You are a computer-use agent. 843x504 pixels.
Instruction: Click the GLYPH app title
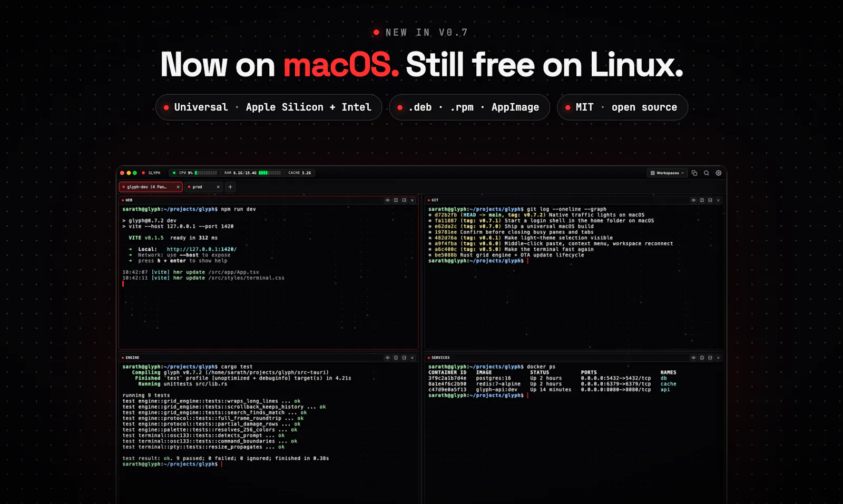pyautogui.click(x=154, y=173)
